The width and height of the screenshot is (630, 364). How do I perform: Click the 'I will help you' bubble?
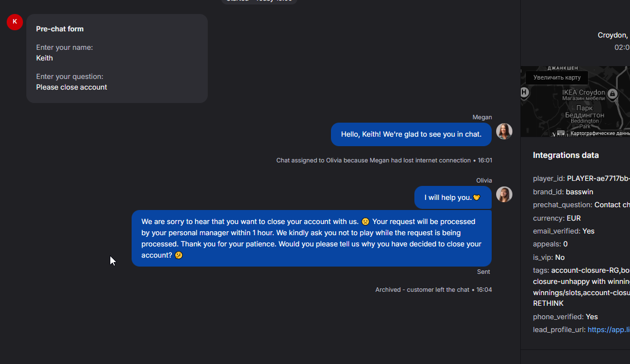click(x=452, y=197)
